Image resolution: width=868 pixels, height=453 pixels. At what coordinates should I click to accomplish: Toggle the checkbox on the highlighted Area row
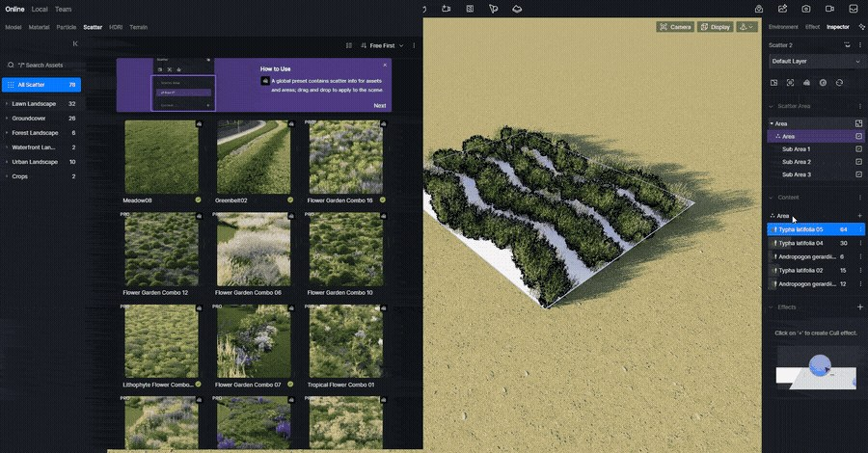[x=858, y=136]
